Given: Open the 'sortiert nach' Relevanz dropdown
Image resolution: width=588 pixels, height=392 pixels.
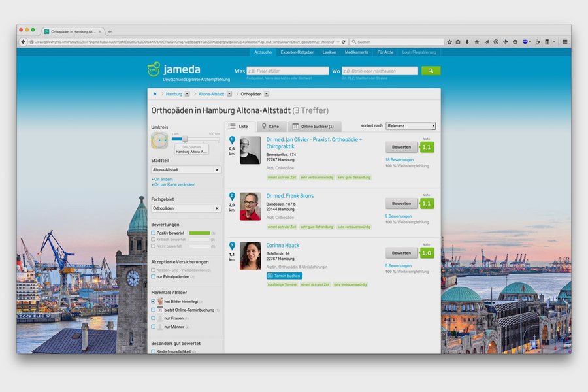Looking at the screenshot, I should 411,126.
